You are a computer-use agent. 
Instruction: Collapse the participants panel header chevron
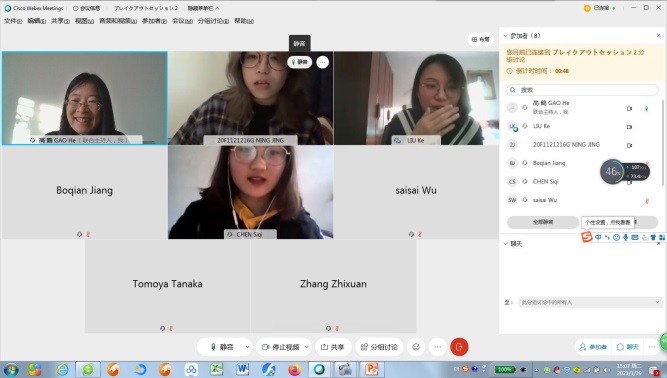505,36
